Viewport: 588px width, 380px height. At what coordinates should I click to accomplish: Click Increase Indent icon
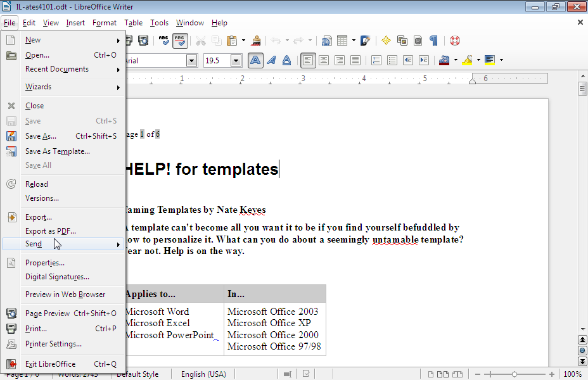[424, 60]
